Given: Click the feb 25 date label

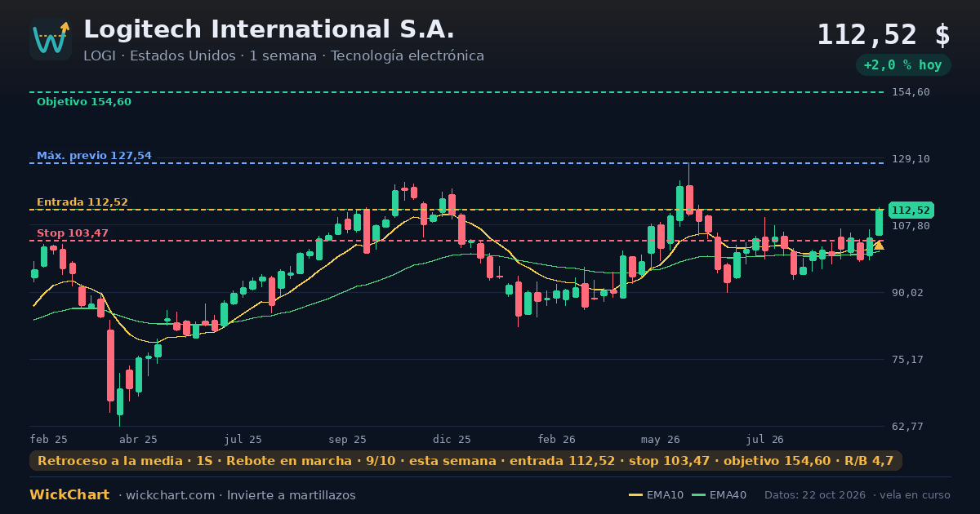Looking at the screenshot, I should coord(49,439).
